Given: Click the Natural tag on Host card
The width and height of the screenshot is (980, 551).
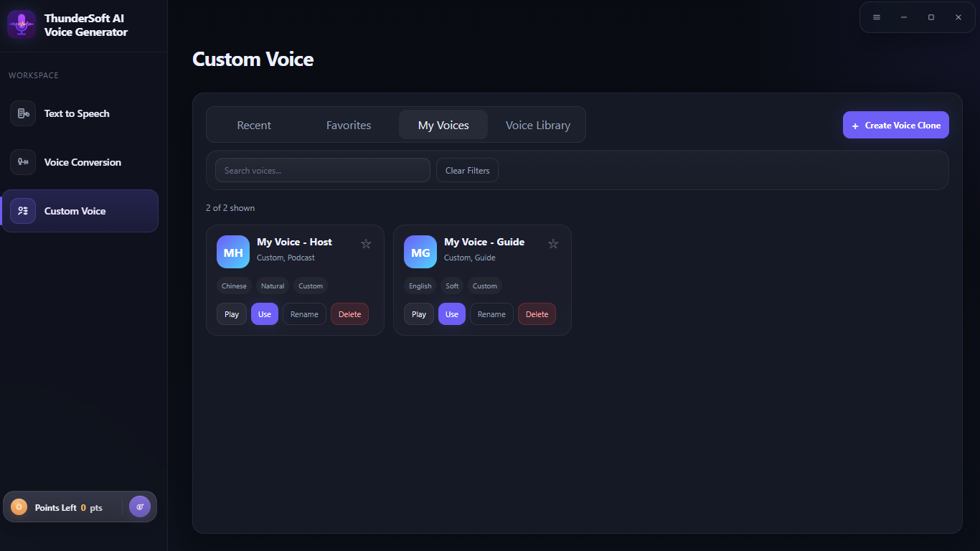Looking at the screenshot, I should tap(273, 286).
